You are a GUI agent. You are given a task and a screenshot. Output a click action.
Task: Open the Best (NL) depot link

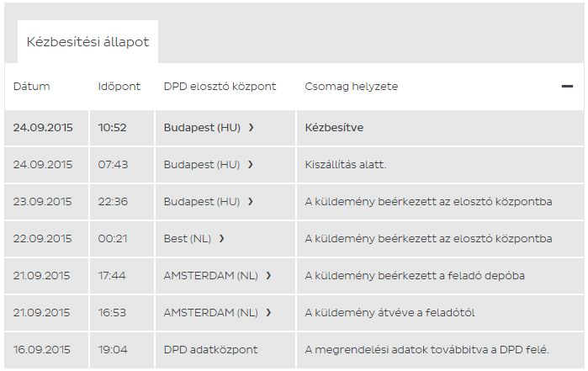[x=188, y=239]
